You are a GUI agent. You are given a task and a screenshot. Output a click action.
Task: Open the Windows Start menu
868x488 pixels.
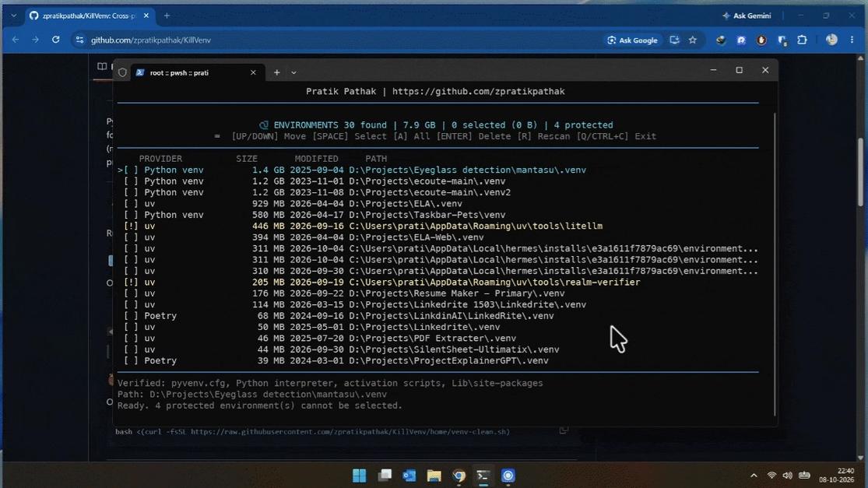click(x=360, y=476)
